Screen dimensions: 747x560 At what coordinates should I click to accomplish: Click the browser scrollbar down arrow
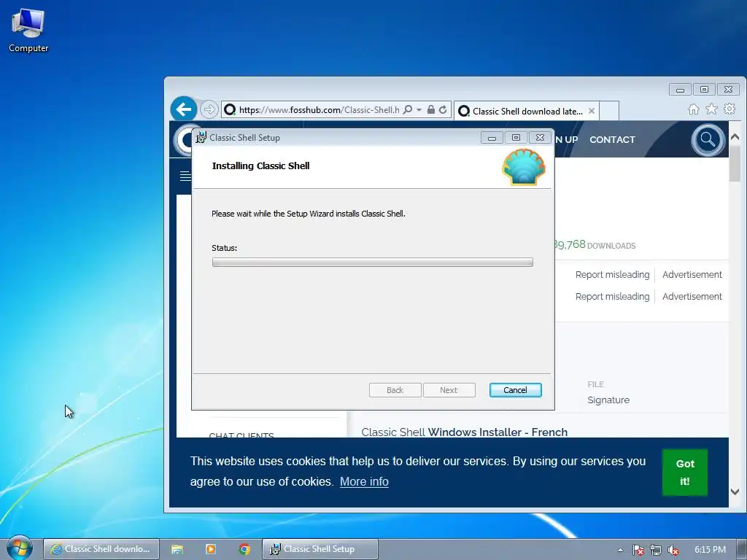pyautogui.click(x=735, y=491)
